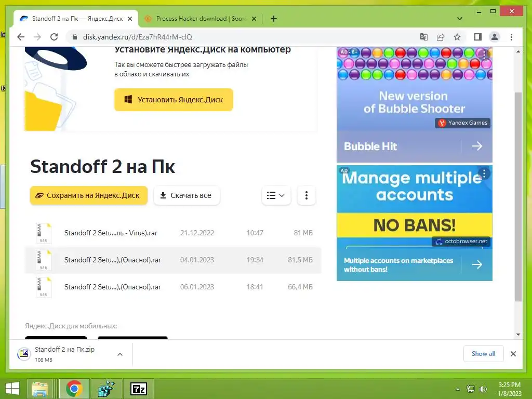
Task: Open a new tab with the plus button
Action: 274,19
